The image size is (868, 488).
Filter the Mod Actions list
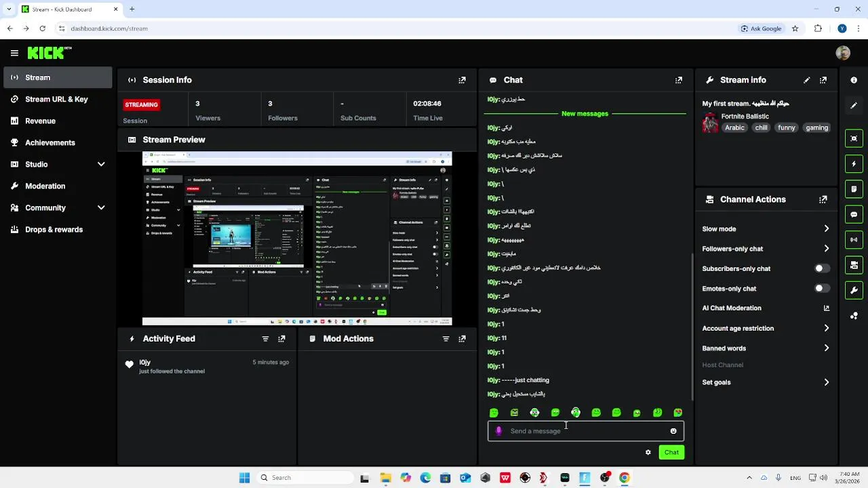[x=446, y=339]
